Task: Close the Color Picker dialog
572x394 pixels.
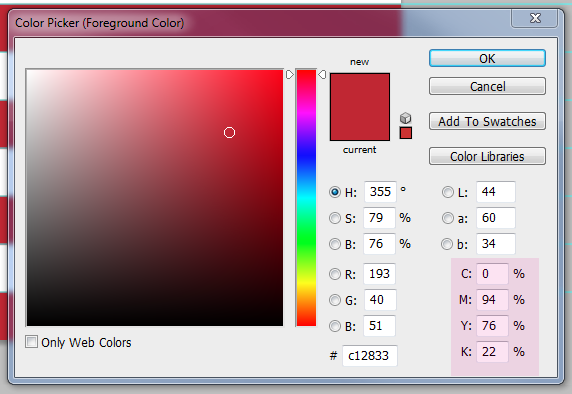Action: coord(535,18)
